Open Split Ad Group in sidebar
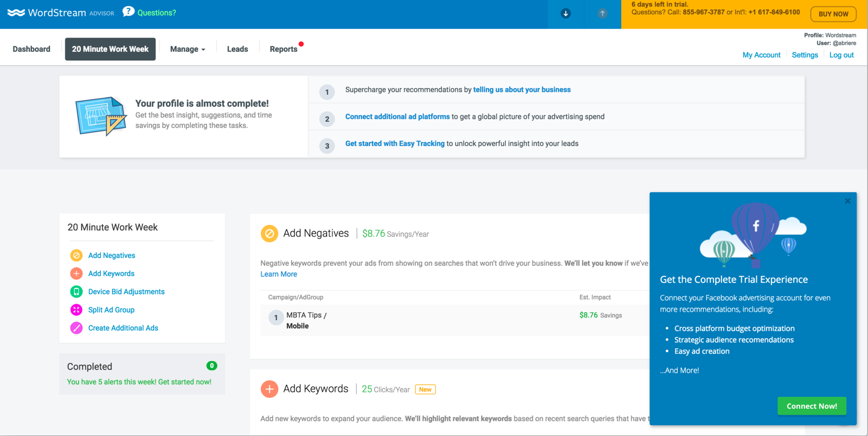The width and height of the screenshot is (868, 436). (x=111, y=310)
